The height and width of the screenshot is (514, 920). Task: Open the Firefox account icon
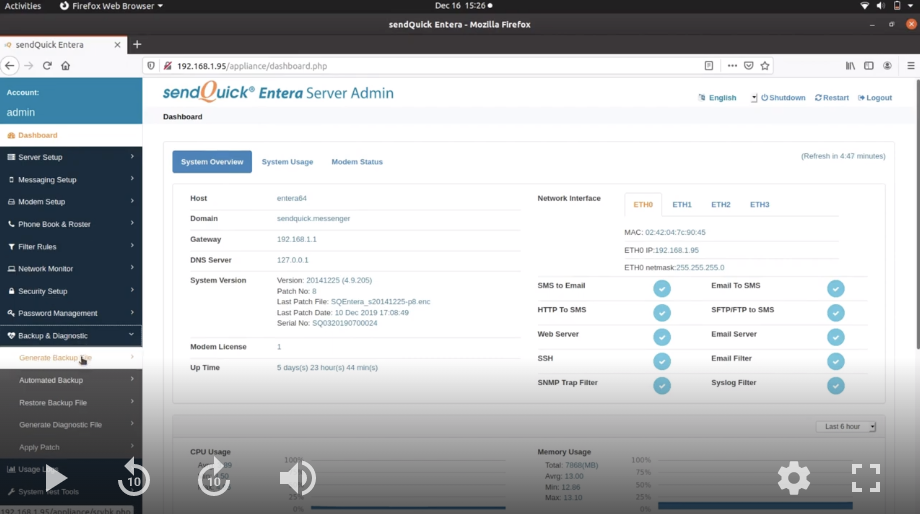click(x=887, y=66)
